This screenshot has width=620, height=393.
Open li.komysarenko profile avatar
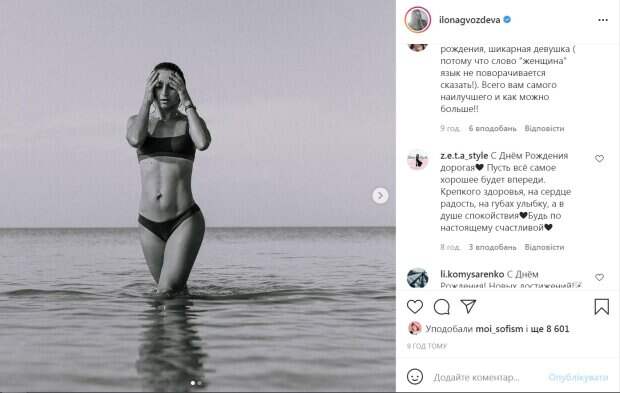click(418, 278)
